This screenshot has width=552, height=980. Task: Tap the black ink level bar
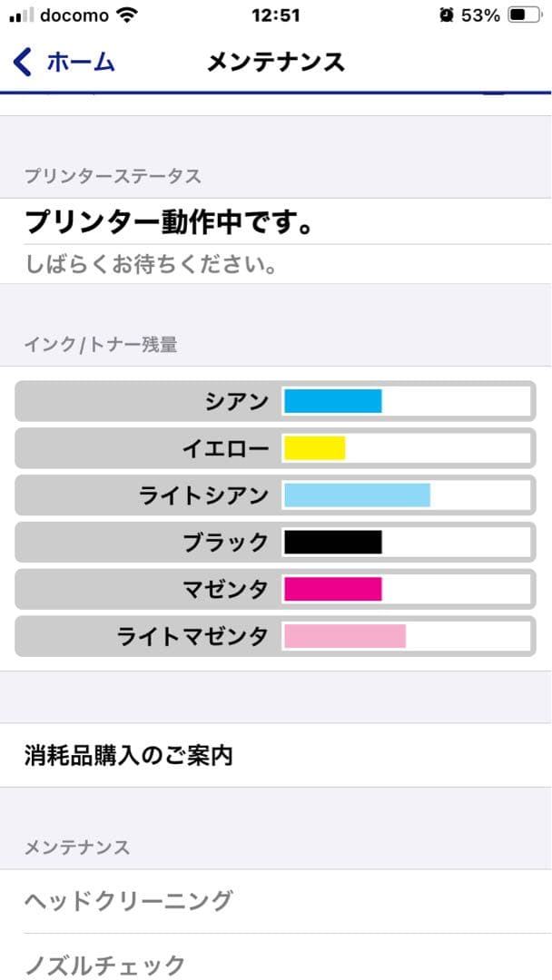click(x=333, y=543)
